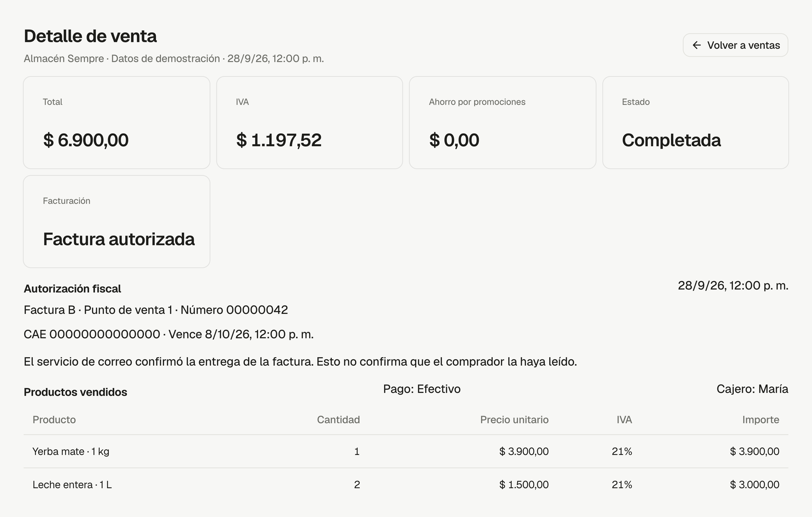812x517 pixels.
Task: Select the Factura B Número 00000042 line
Action: [156, 310]
